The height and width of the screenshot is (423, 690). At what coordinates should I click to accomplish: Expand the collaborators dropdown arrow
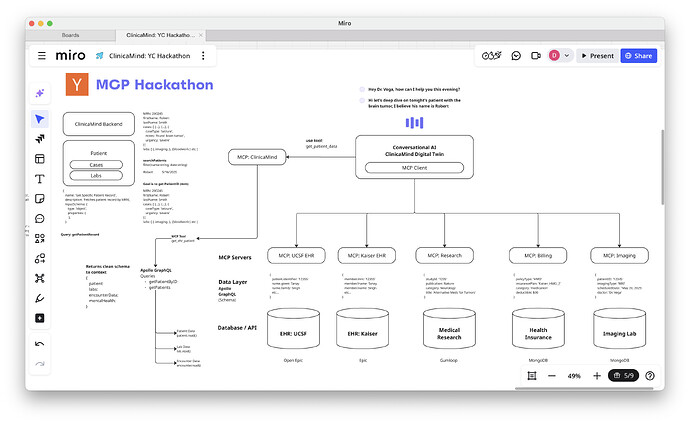pyautogui.click(x=567, y=55)
